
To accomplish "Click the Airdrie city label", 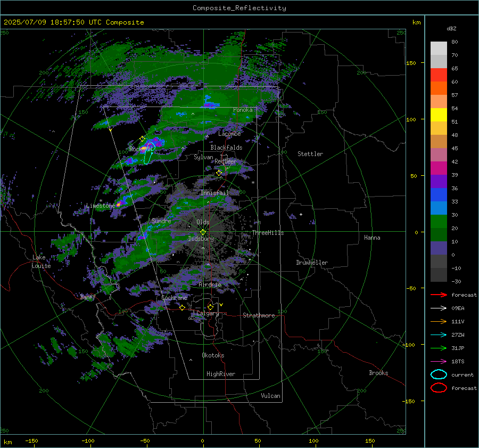I will [x=210, y=284].
